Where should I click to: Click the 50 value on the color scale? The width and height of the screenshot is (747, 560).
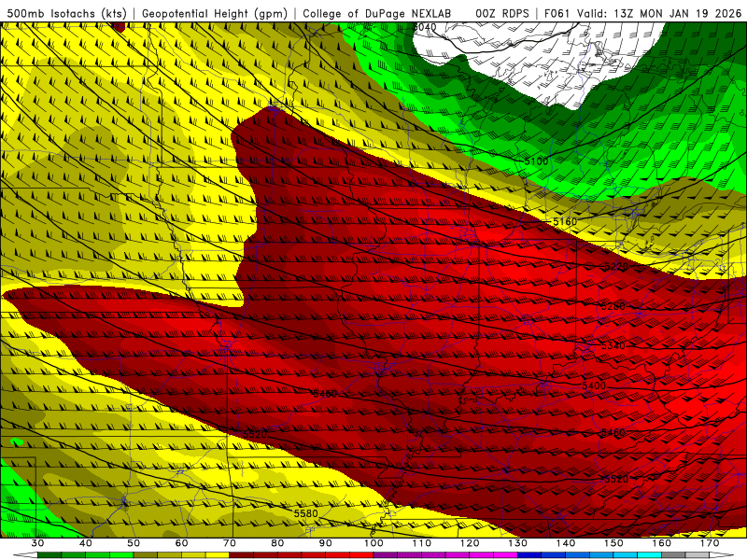pos(134,543)
